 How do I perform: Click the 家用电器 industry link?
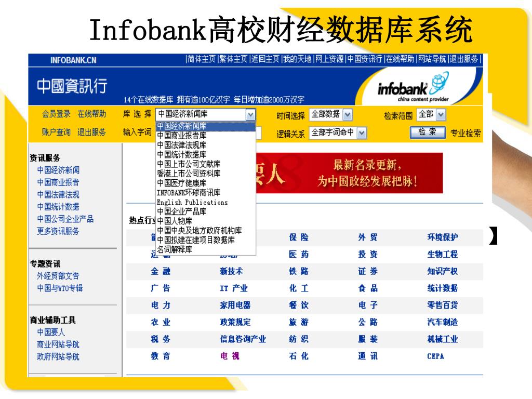click(235, 305)
